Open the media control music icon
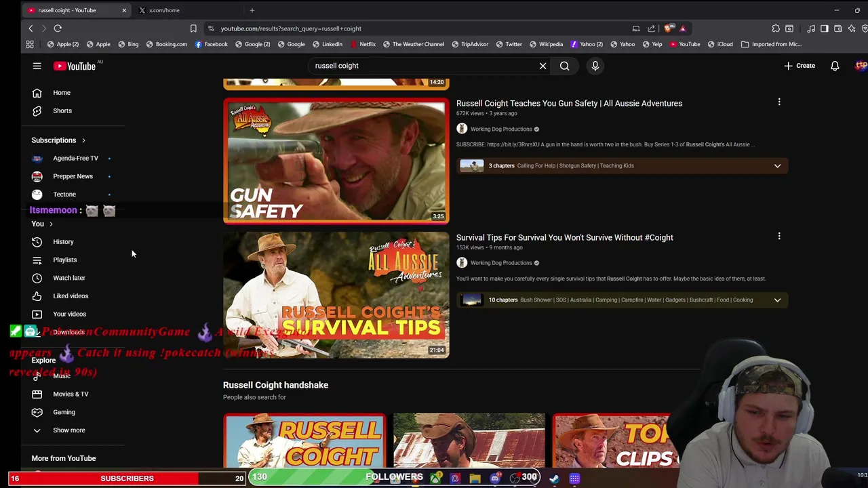This screenshot has width=868, height=488. 811,28
